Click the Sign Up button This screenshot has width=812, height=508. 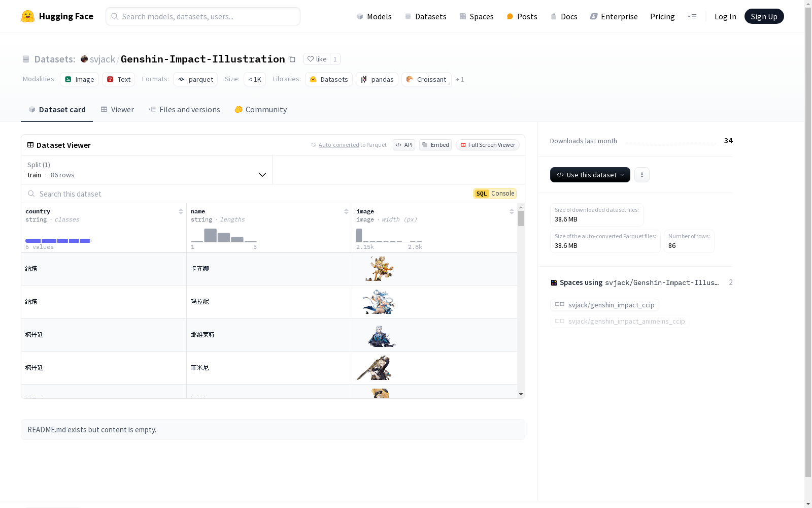click(764, 16)
